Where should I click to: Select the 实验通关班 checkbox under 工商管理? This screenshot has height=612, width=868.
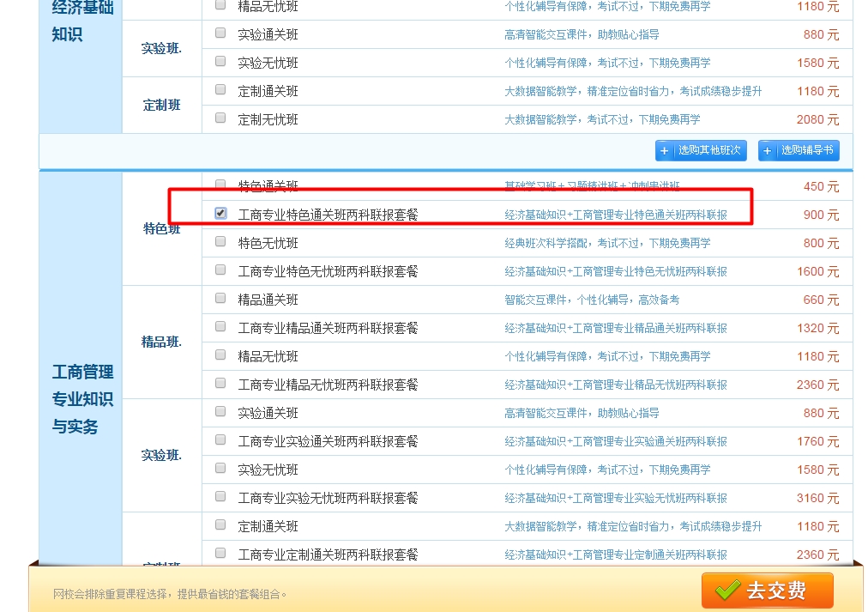220,413
